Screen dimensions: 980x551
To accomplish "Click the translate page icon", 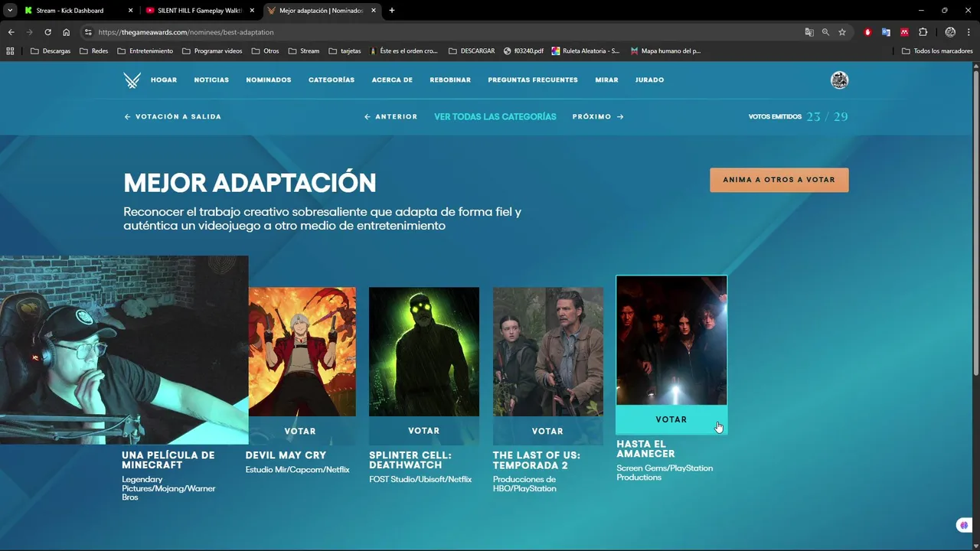I will (x=809, y=32).
